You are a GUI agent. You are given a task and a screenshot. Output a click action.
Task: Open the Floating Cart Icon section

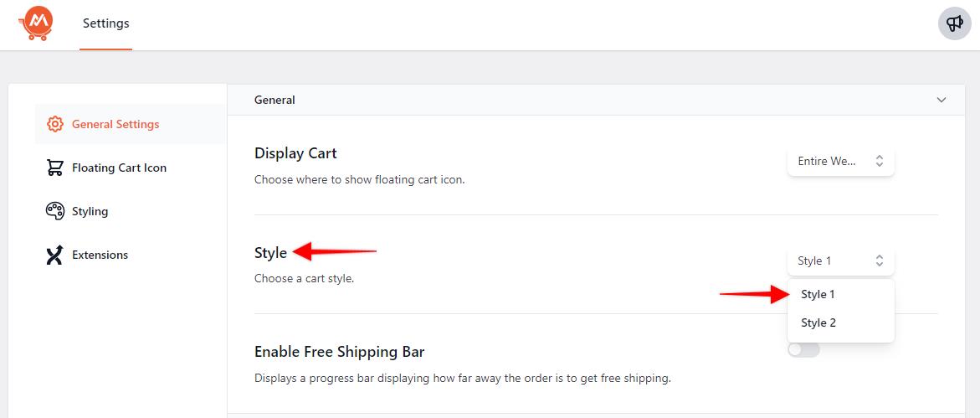pos(119,168)
